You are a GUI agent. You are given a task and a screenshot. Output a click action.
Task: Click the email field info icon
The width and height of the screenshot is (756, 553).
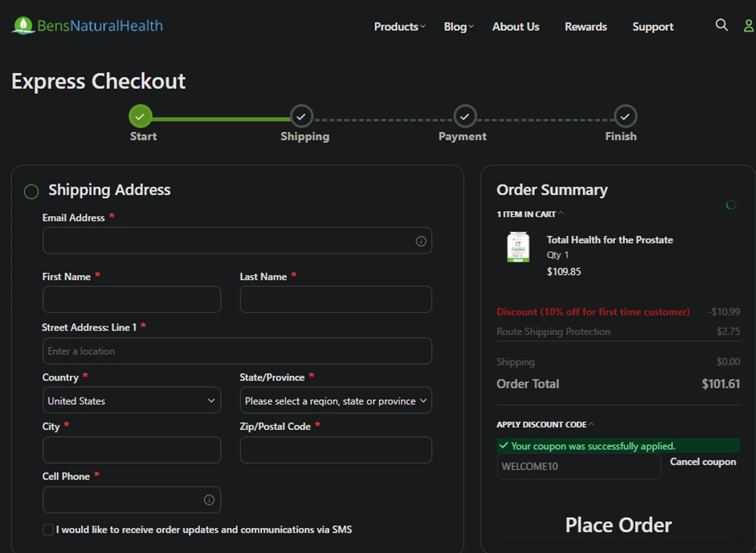click(421, 241)
